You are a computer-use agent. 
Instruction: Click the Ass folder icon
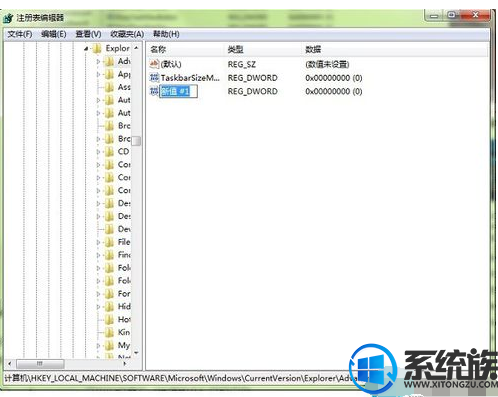[x=109, y=87]
